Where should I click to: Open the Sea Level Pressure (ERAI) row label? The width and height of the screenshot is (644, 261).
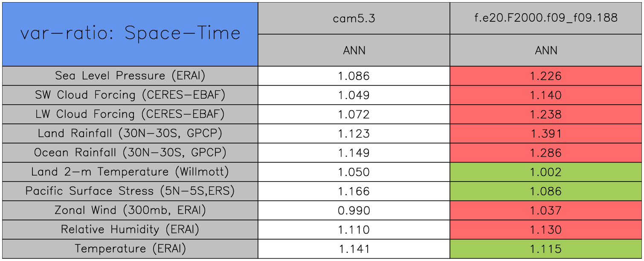pyautogui.click(x=130, y=76)
